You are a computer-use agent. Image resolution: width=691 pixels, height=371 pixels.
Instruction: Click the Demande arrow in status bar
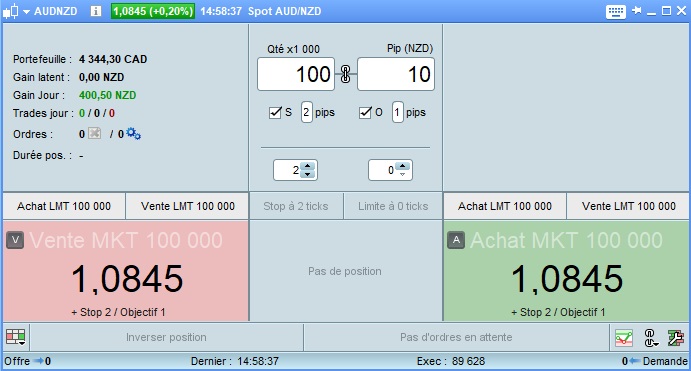click(x=635, y=361)
